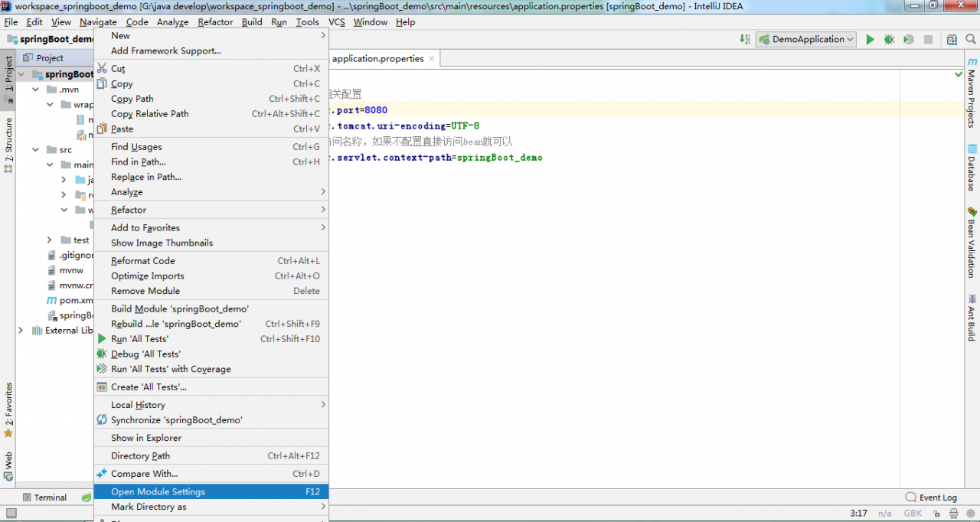The height and width of the screenshot is (522, 980).
Task: Run DemoApplication with coverage icon
Action: [x=909, y=39]
